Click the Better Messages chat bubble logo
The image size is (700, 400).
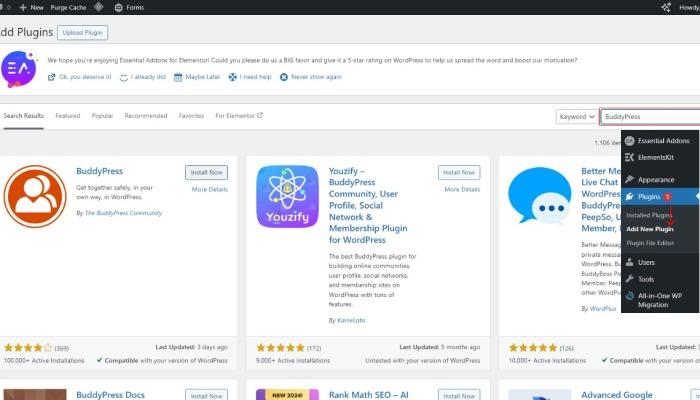[539, 196]
